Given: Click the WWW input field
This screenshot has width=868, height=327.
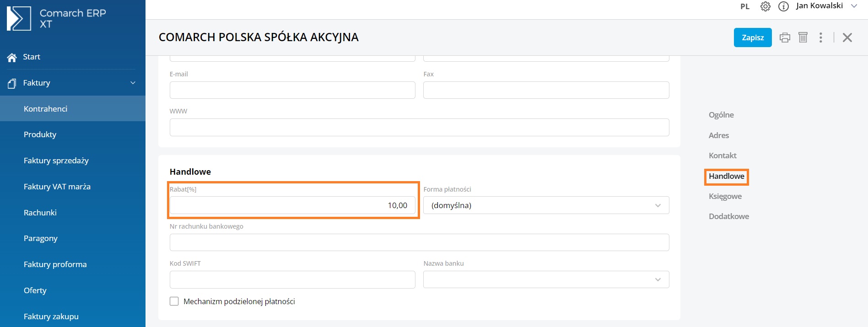Looking at the screenshot, I should point(419,127).
